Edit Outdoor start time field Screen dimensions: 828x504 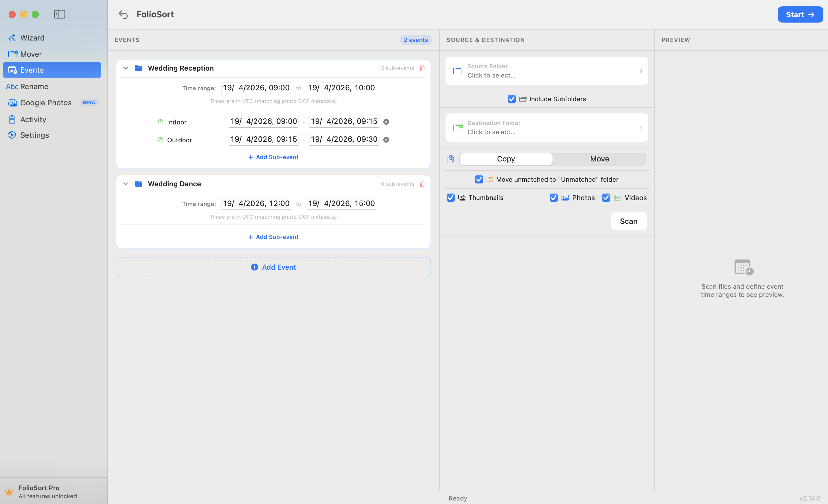pyautogui.click(x=264, y=139)
